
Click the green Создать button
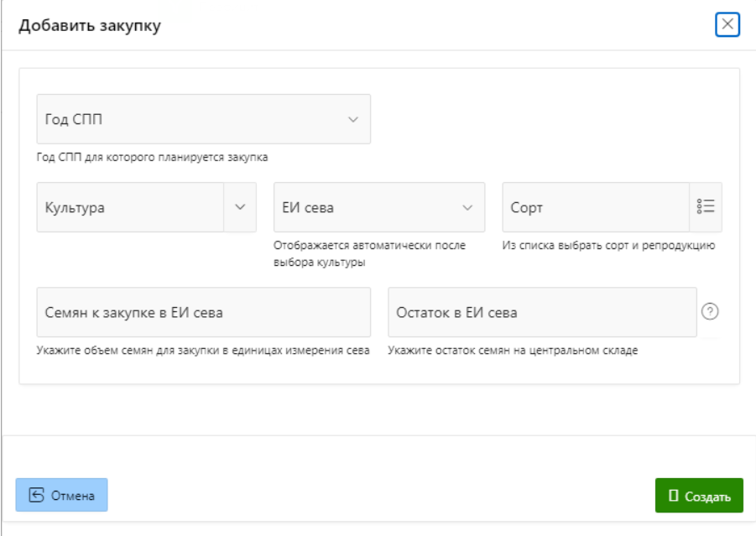pyautogui.click(x=699, y=496)
